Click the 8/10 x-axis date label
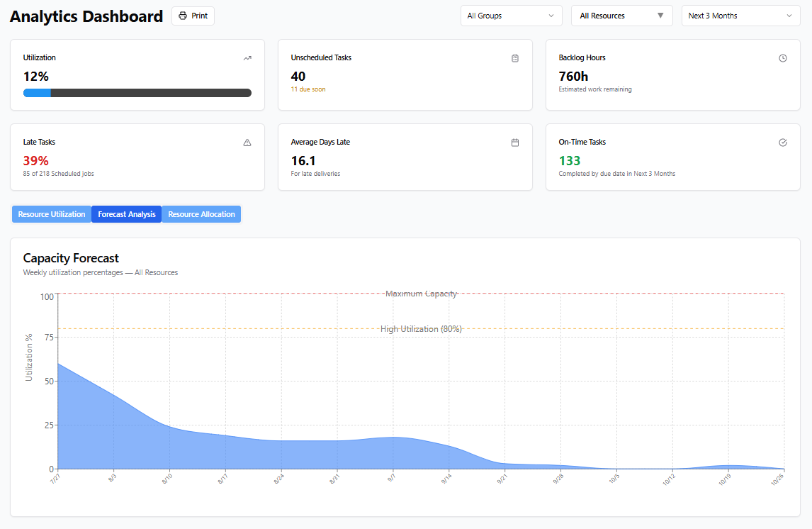The image size is (812, 529). [x=167, y=478]
